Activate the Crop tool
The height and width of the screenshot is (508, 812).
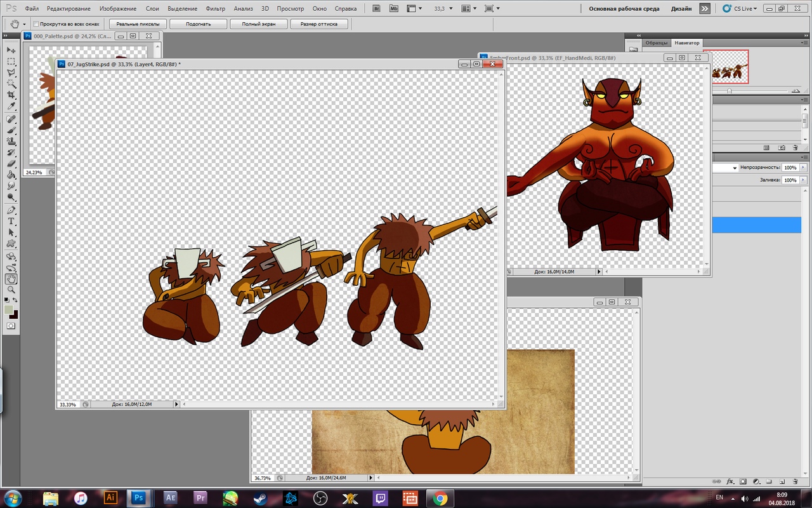coord(11,95)
